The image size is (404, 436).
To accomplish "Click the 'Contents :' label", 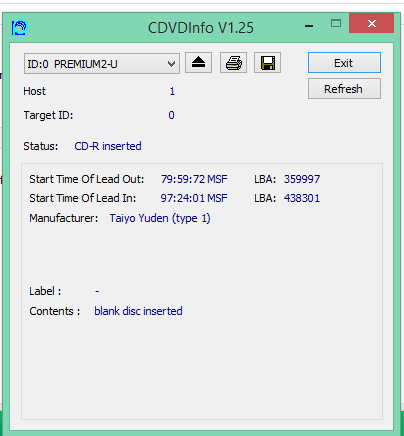I will 55,311.
